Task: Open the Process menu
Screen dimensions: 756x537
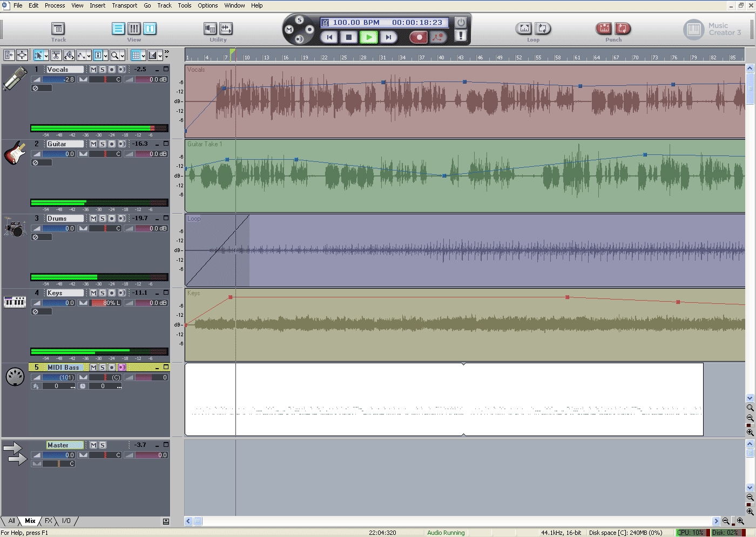Action: click(55, 5)
